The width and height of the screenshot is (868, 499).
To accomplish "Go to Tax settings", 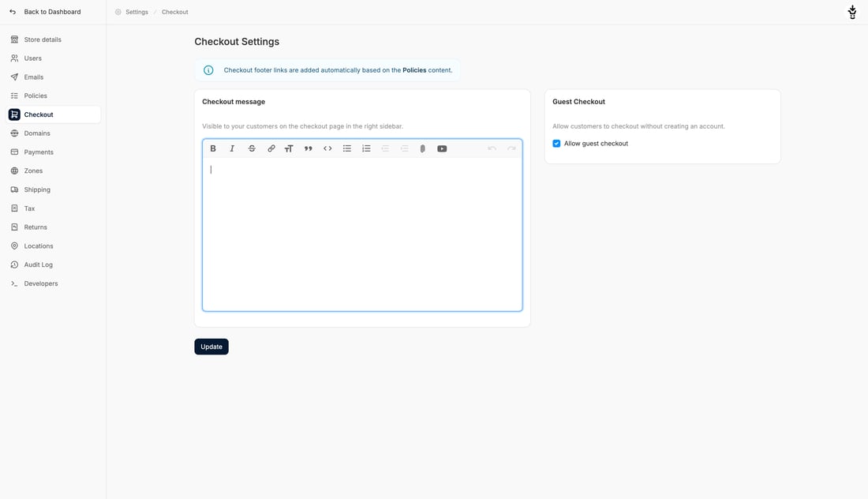I will tap(54, 208).
